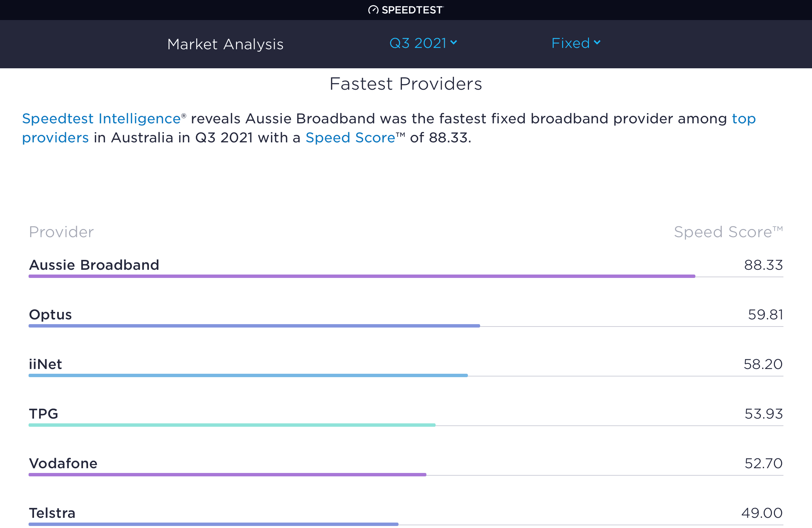Click the Vodafone purple score bar
This screenshot has width=812, height=528.
227,474
